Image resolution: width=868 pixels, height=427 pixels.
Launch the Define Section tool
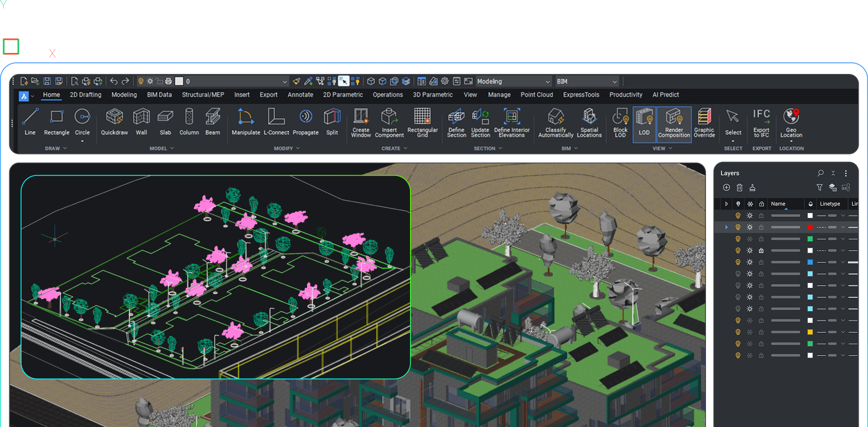tap(456, 122)
